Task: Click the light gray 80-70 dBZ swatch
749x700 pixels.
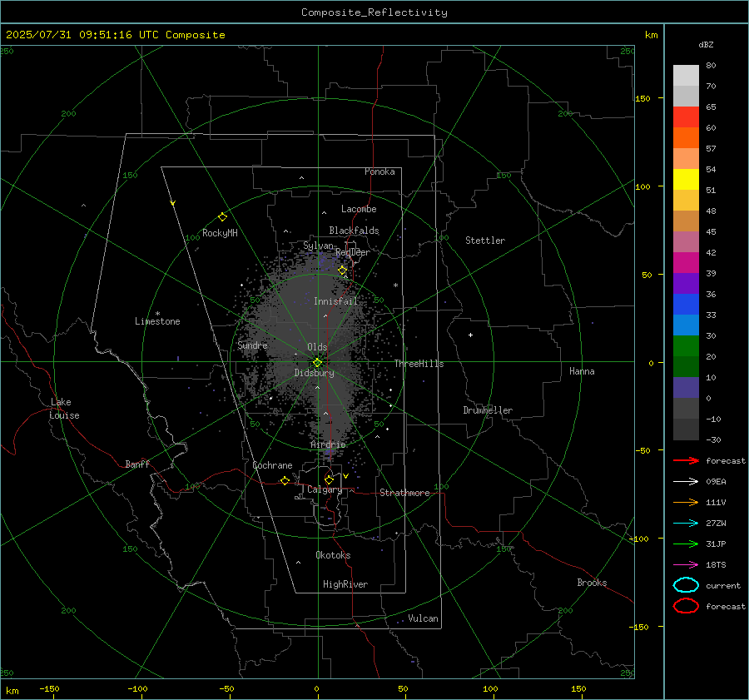Action: tap(686, 75)
